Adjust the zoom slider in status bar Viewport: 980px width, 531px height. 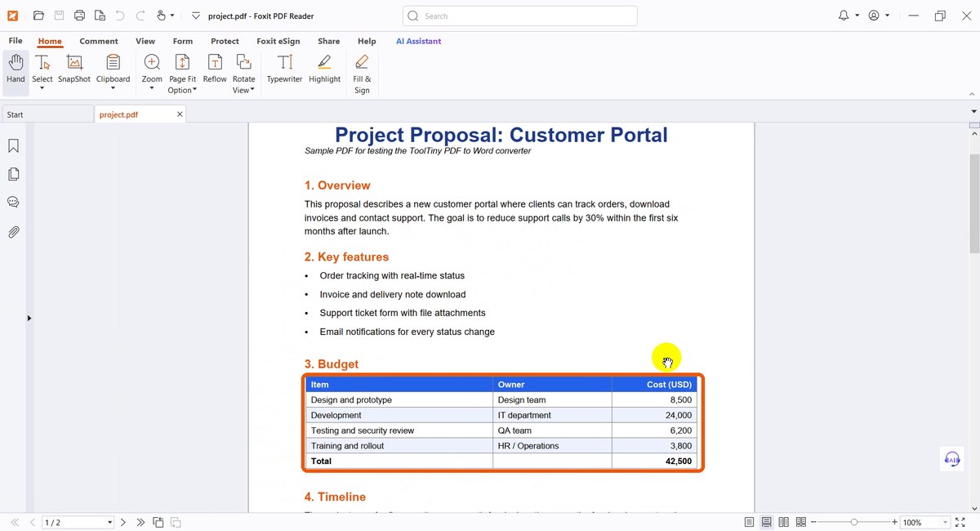coord(854,522)
